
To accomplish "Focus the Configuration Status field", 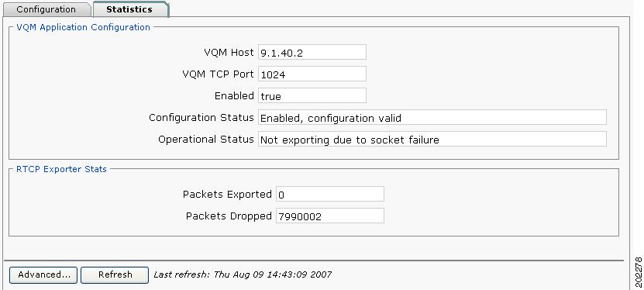I will (432, 118).
